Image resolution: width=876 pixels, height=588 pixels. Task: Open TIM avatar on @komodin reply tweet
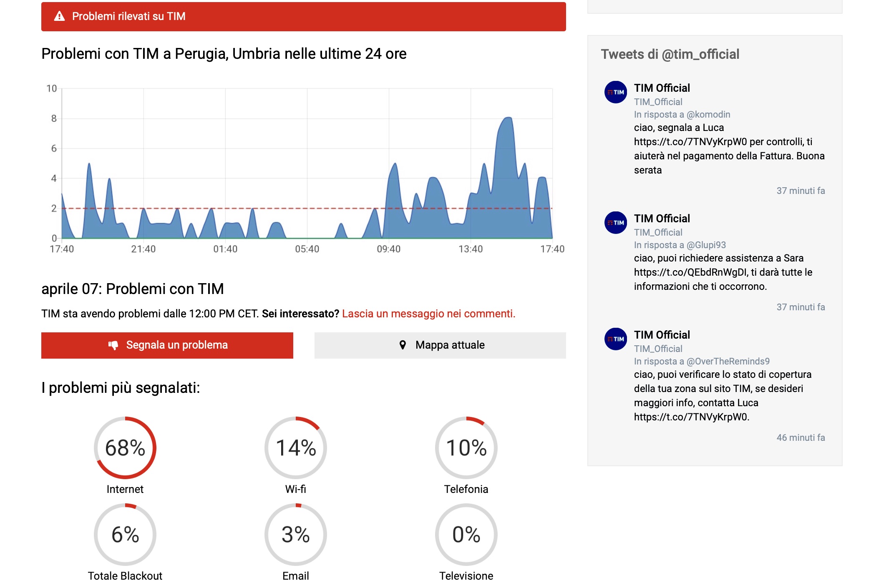[616, 92]
